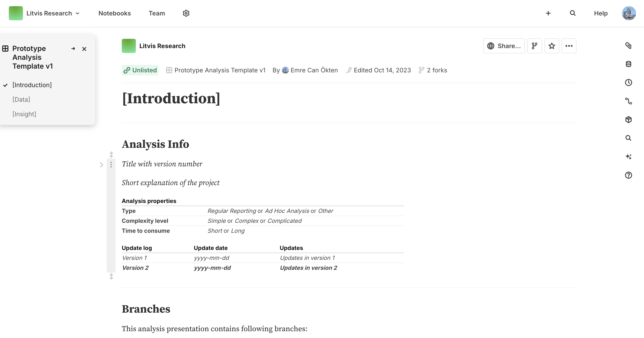This screenshot has width=644, height=338.
Task: Click 'Regular Reporting' type value
Action: click(x=232, y=211)
